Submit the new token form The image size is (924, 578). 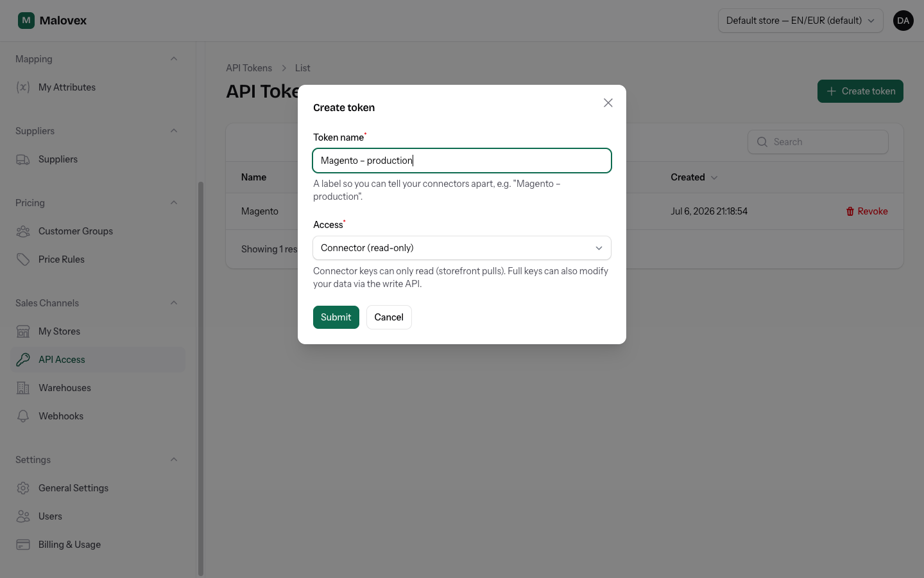[x=336, y=317]
